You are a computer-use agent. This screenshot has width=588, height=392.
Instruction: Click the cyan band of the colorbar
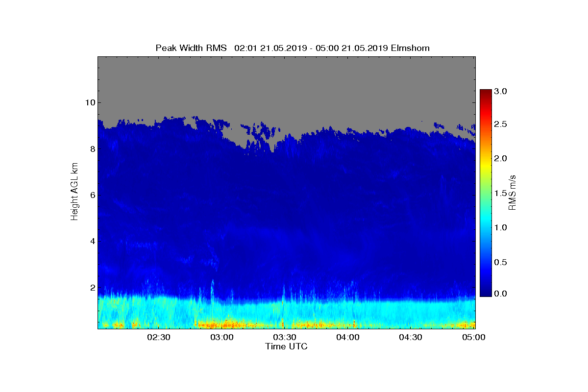pyautogui.click(x=486, y=220)
